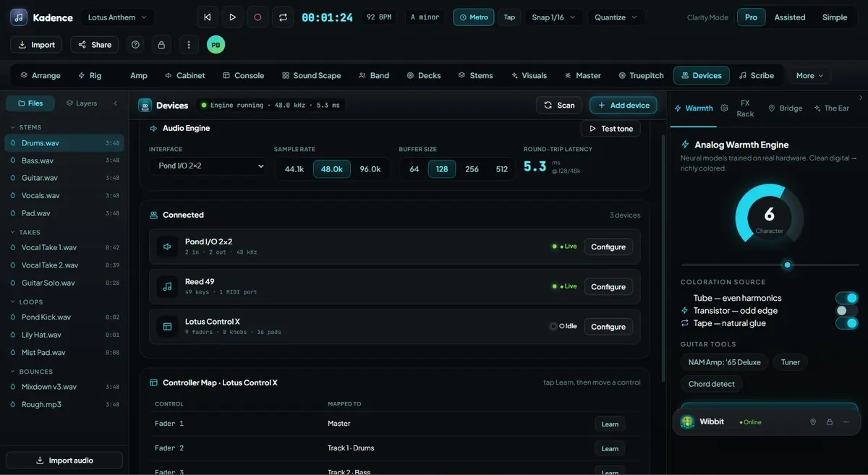
Task: Click the Scan button
Action: click(x=559, y=105)
